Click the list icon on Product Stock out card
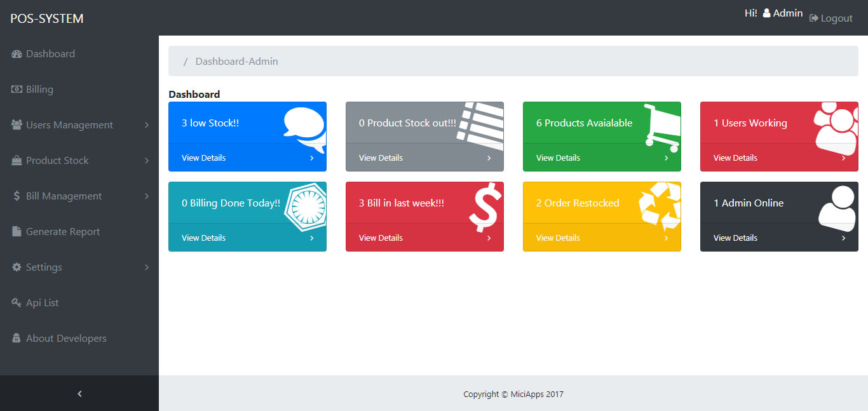 coord(480,126)
